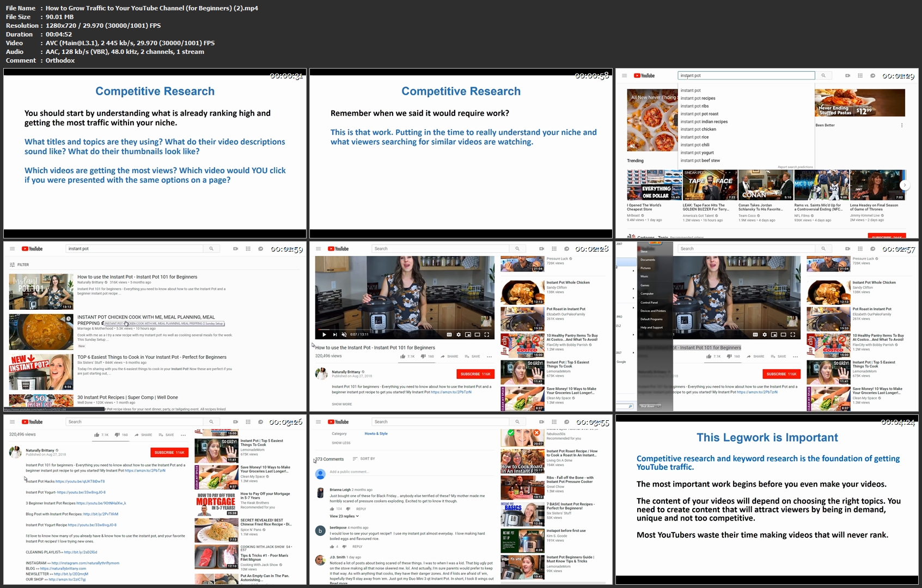Open the Tape Face trending thumbnail
922x588 pixels.
[710, 185]
